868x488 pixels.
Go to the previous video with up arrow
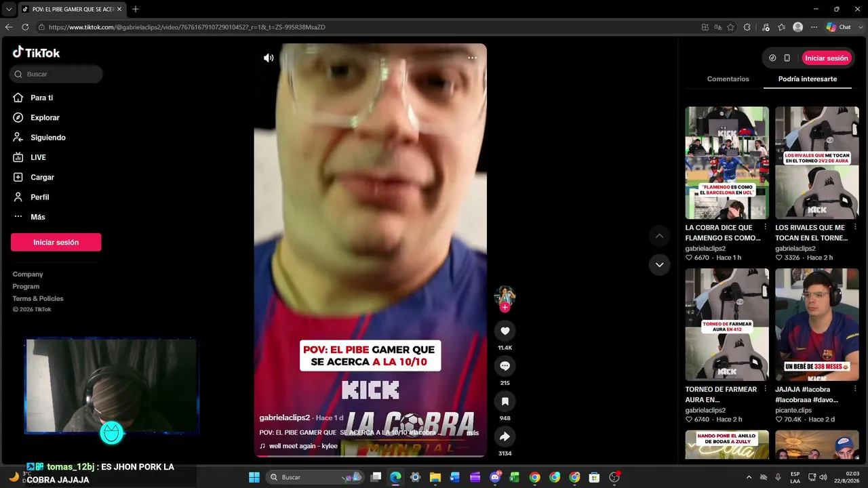(x=659, y=236)
